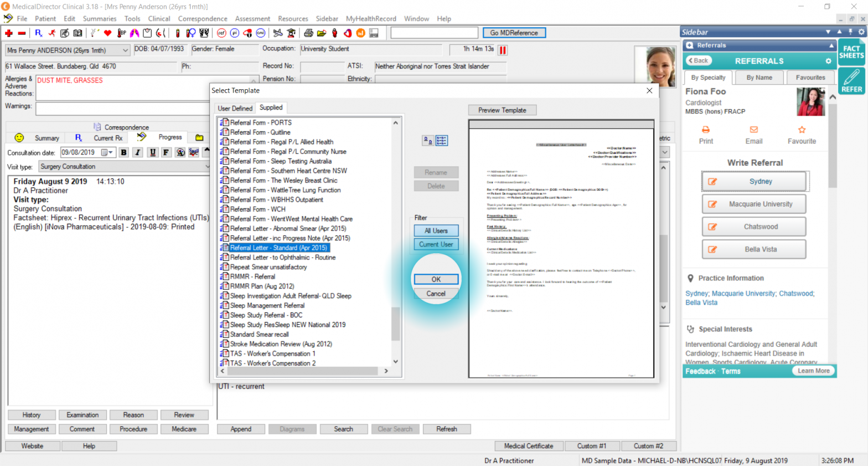The image size is (868, 466).
Task: Open the red heart cardiovascular tool
Action: (x=108, y=33)
